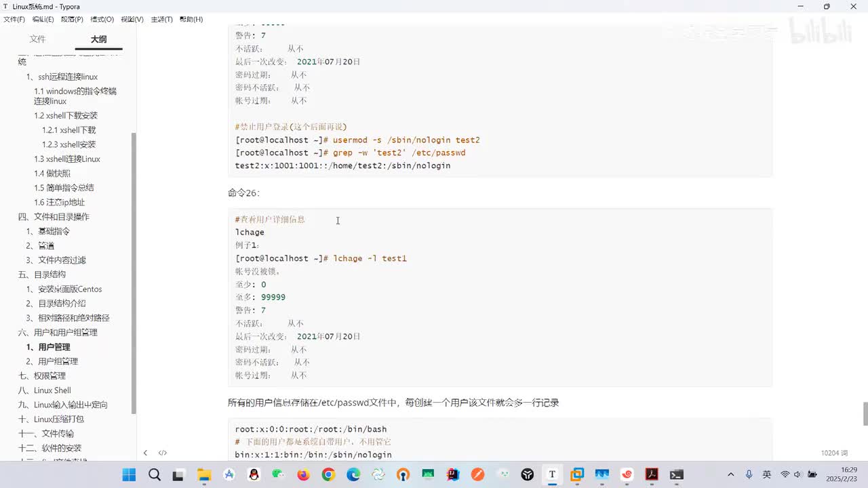
Task: Select outline item 2、用户组管理
Action: 52,361
